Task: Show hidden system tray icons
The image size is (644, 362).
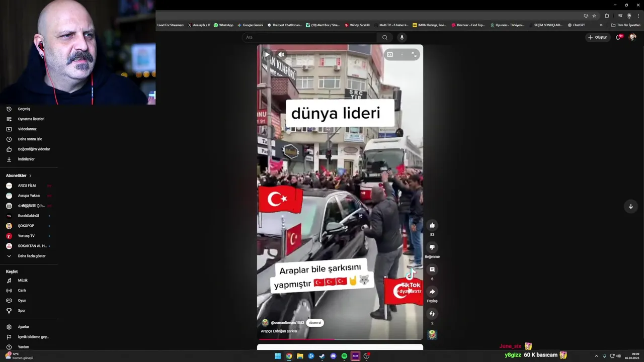Action: pyautogui.click(x=596, y=356)
